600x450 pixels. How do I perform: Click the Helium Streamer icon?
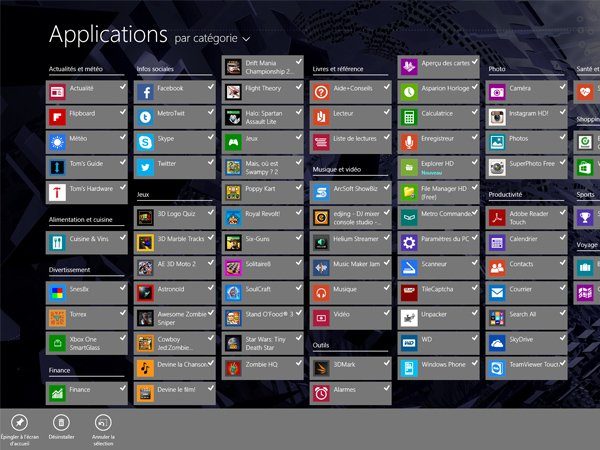click(321, 243)
